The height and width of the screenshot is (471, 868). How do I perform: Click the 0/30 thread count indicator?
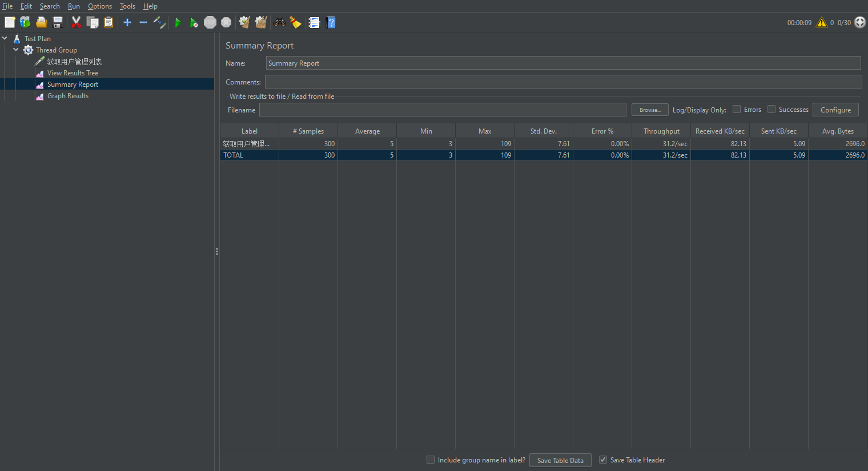(844, 23)
